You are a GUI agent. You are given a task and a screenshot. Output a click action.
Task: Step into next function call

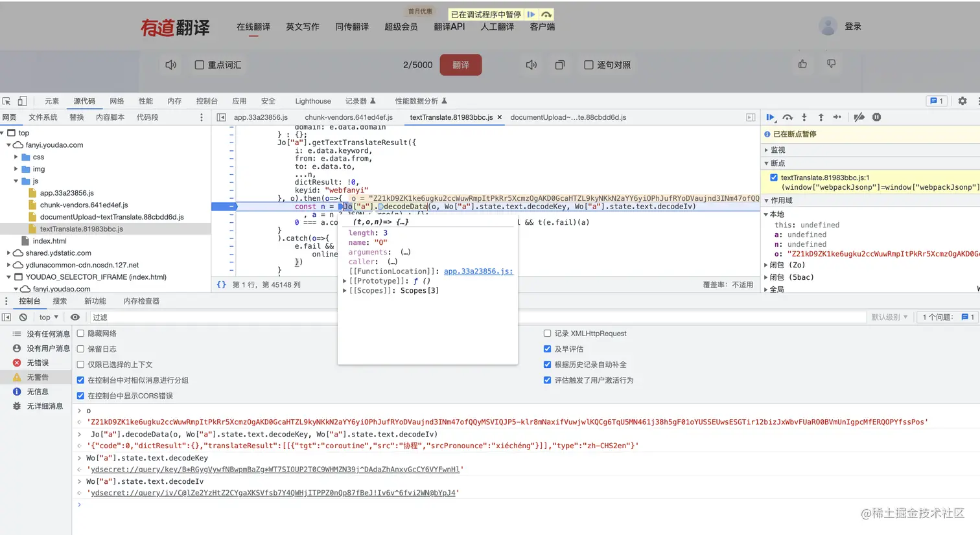(804, 117)
